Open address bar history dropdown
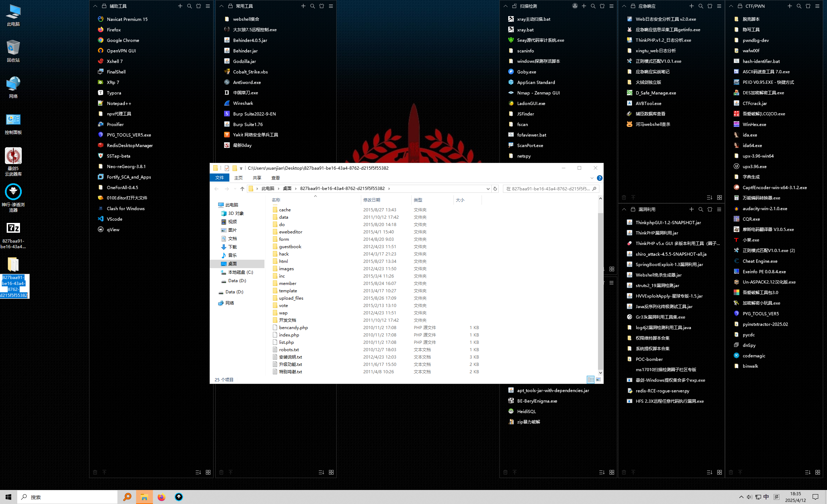 pos(488,189)
